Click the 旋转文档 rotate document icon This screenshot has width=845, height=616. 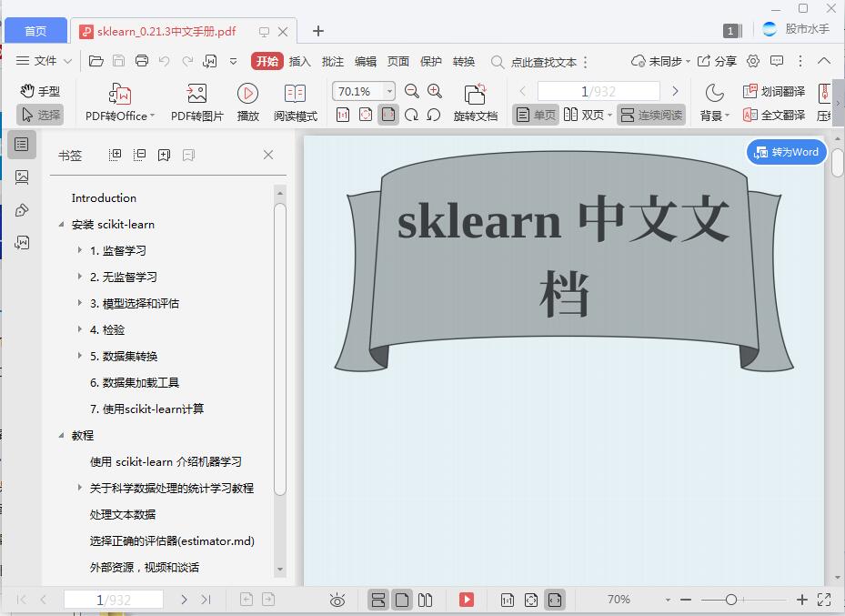tap(474, 100)
